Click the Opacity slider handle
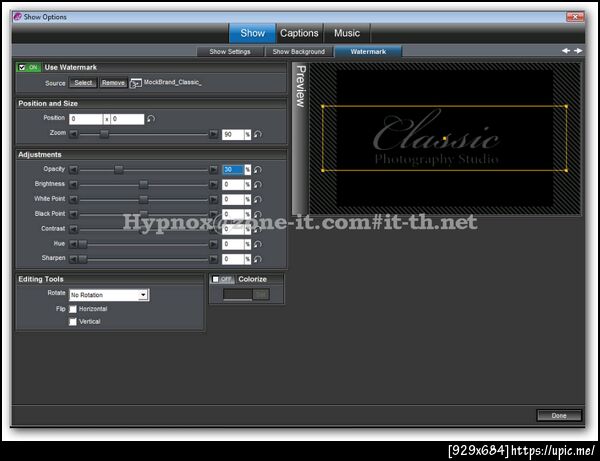The height and width of the screenshot is (461, 600). coord(119,169)
